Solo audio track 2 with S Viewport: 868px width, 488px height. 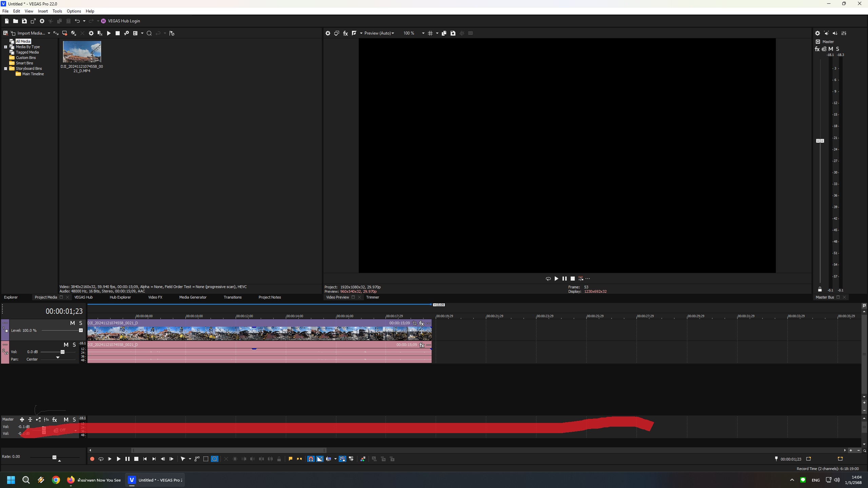click(x=74, y=345)
